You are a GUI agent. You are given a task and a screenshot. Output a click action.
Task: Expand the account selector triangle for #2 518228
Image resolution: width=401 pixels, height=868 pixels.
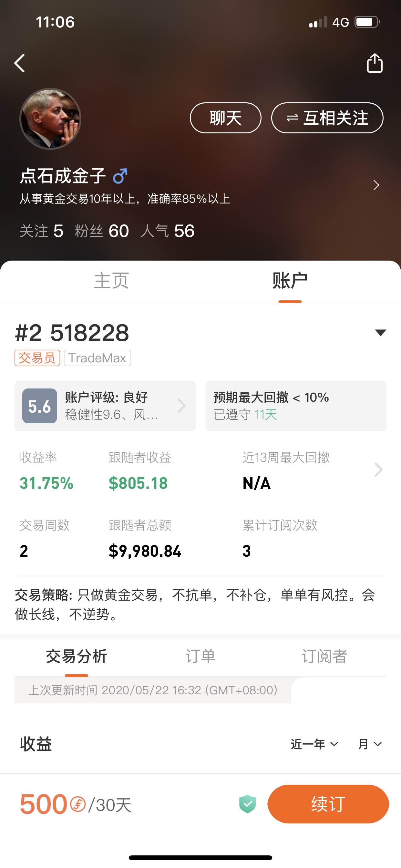pos(380,333)
